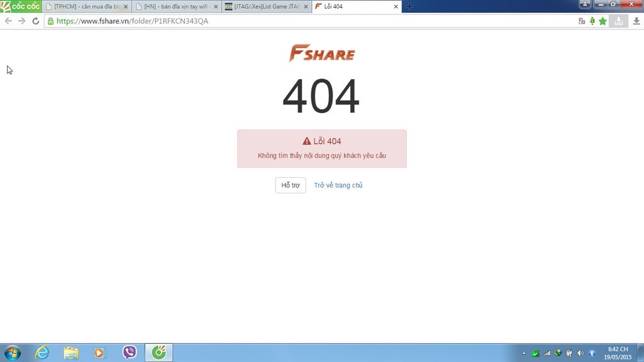Click the large 404 number
This screenshot has height=362, width=644.
pyautogui.click(x=321, y=96)
